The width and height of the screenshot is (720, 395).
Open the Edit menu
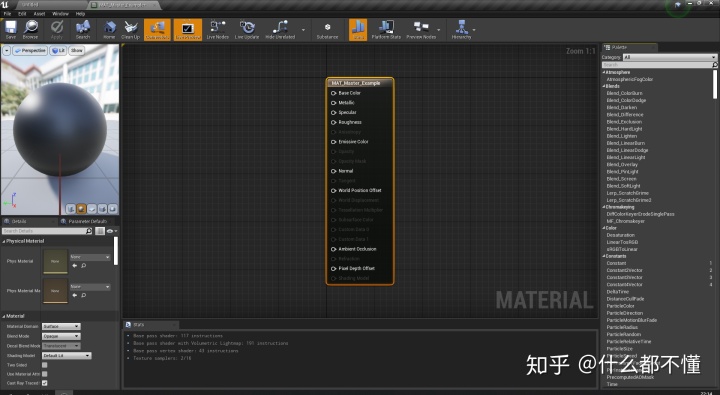[x=22, y=14]
